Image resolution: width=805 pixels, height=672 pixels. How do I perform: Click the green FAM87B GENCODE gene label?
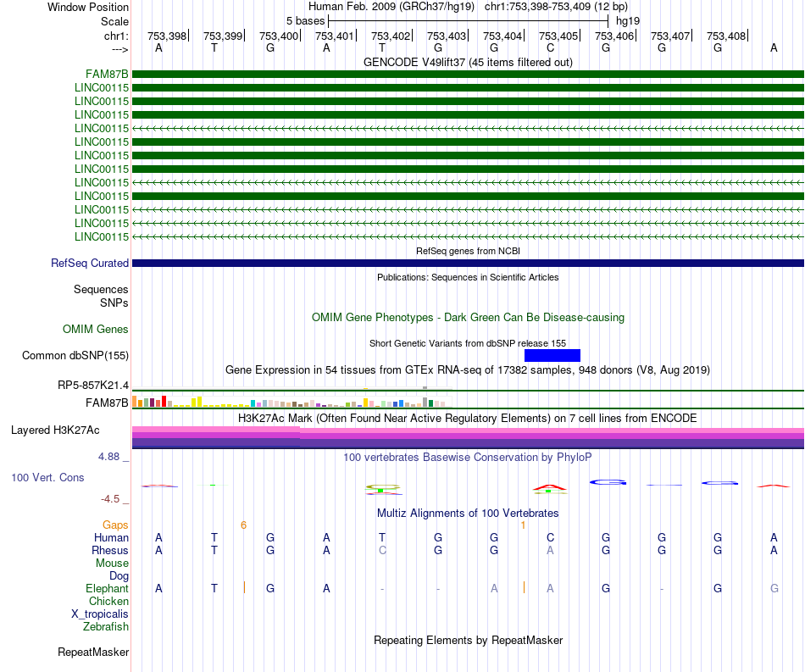[107, 75]
